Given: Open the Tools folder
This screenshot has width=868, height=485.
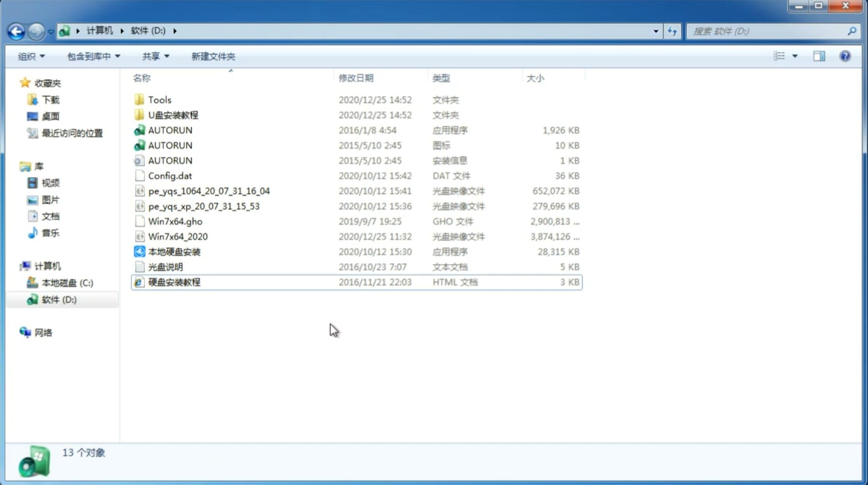Looking at the screenshot, I should pos(159,99).
